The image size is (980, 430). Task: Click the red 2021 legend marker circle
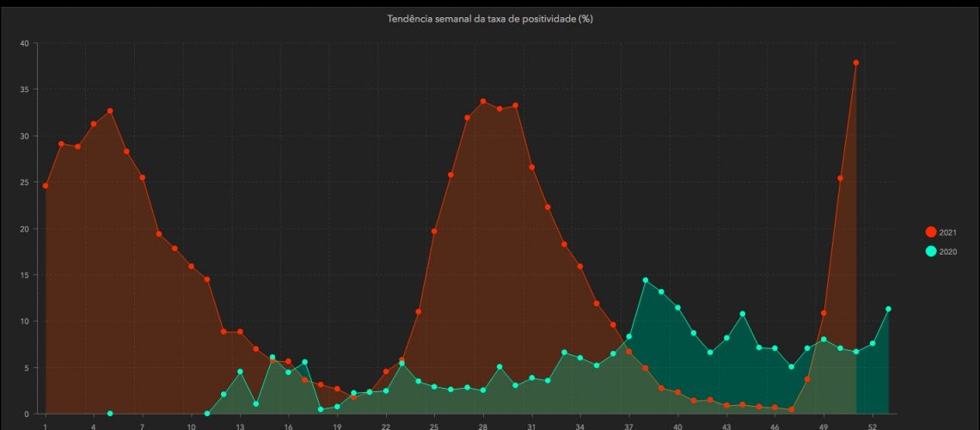tap(930, 232)
